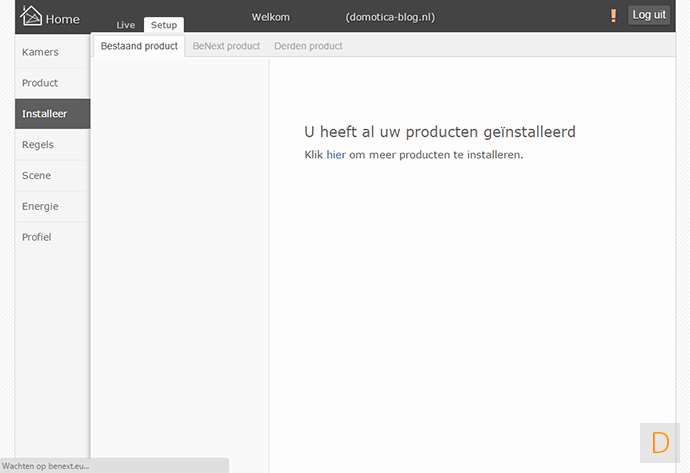Click the (domotica-blog.nl) account name
The width and height of the screenshot is (690, 473).
[390, 17]
